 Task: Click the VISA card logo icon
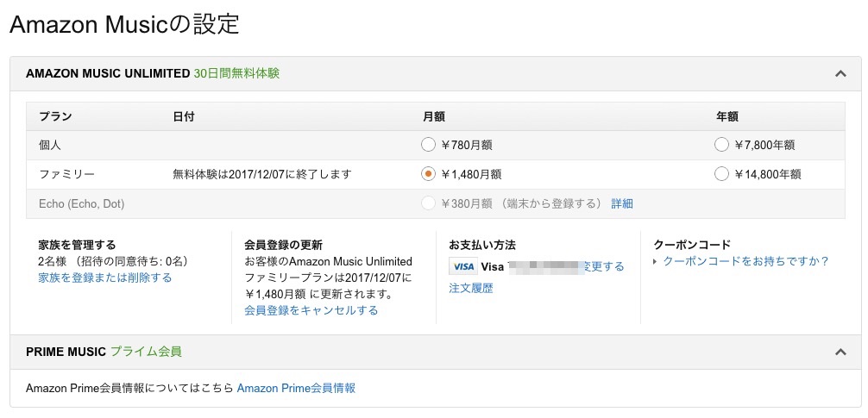point(462,266)
